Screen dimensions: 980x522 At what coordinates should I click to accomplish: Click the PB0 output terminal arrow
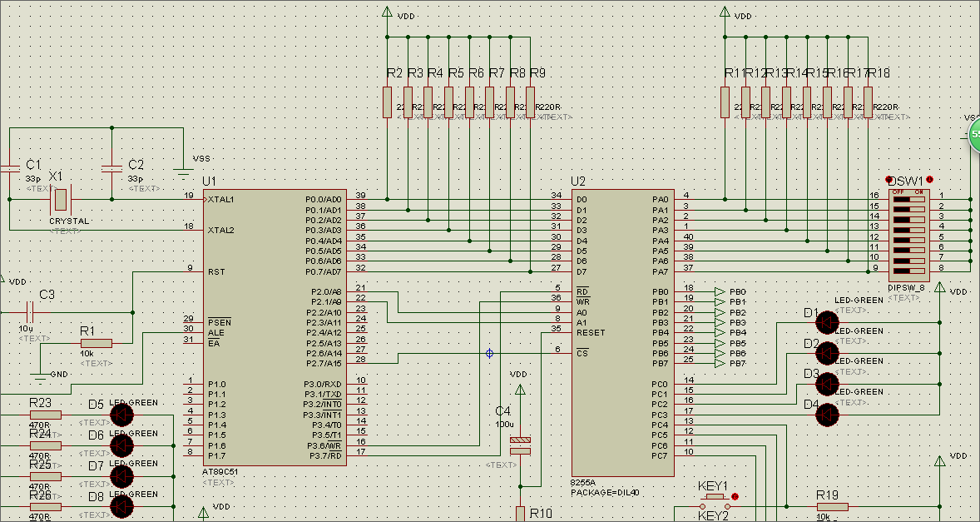click(x=720, y=291)
